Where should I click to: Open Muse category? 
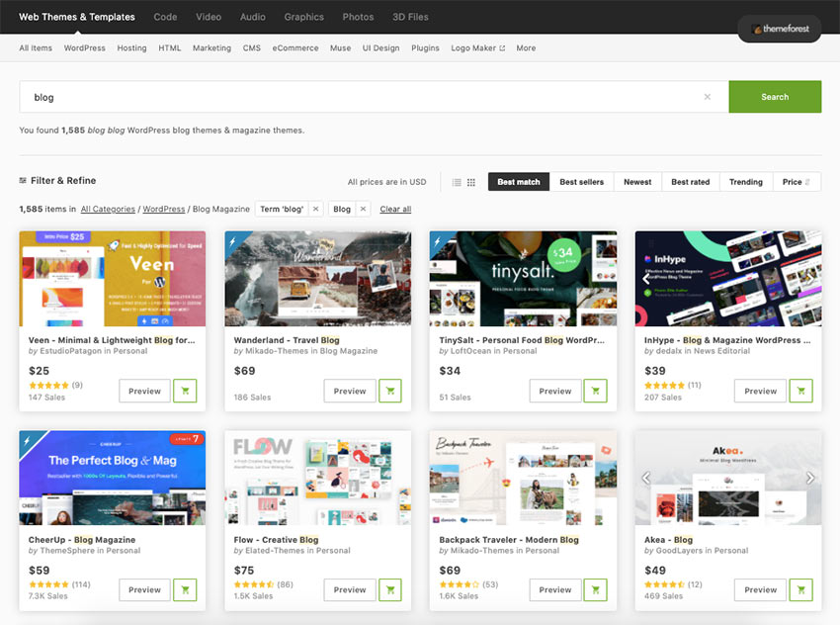(x=340, y=48)
